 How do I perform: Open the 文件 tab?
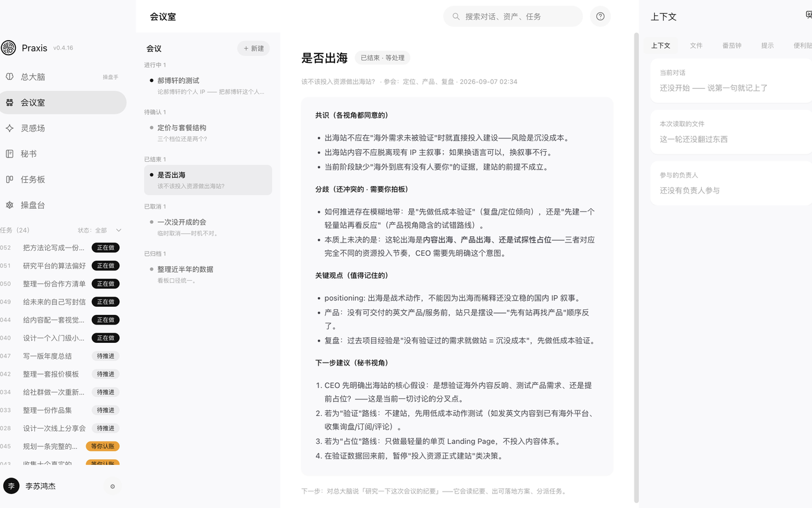[696, 46]
